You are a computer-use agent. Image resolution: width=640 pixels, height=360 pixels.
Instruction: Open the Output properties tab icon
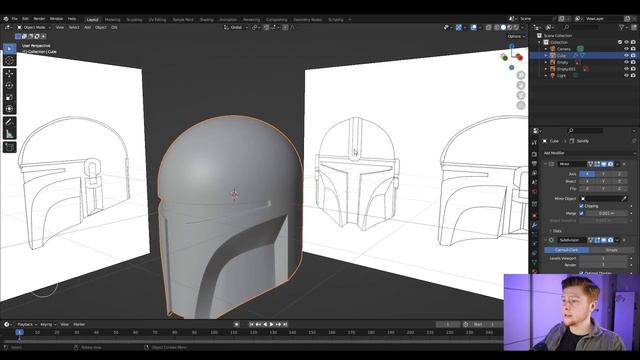[x=534, y=164]
